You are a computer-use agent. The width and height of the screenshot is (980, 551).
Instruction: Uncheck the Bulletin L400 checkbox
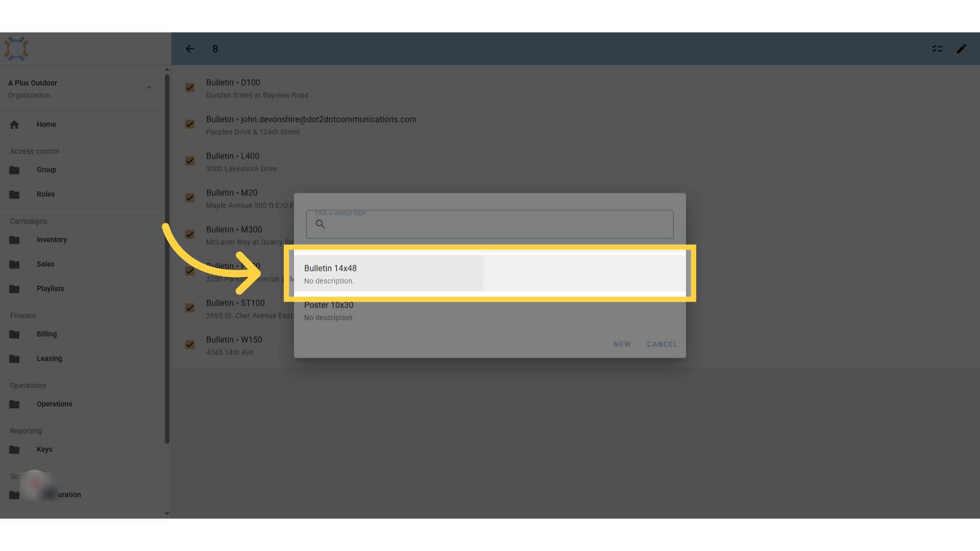click(190, 161)
